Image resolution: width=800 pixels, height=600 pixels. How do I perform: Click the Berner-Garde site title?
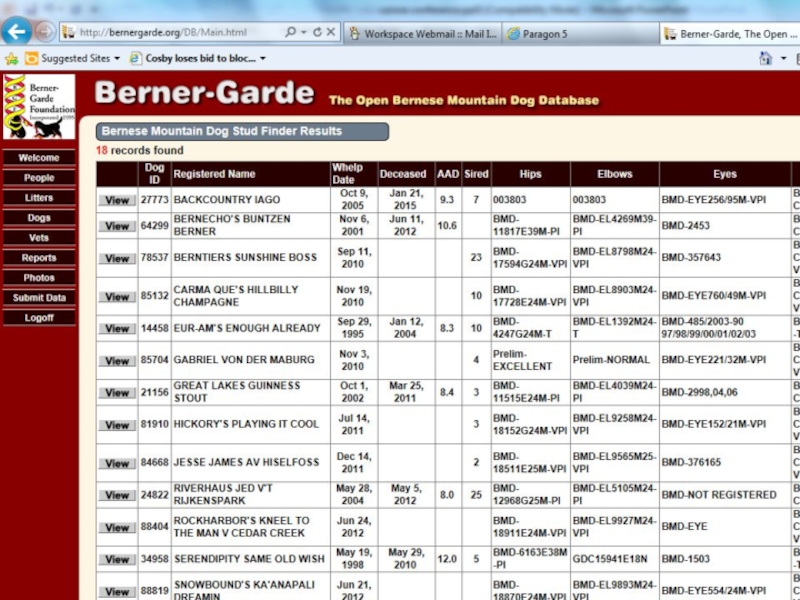click(x=204, y=93)
